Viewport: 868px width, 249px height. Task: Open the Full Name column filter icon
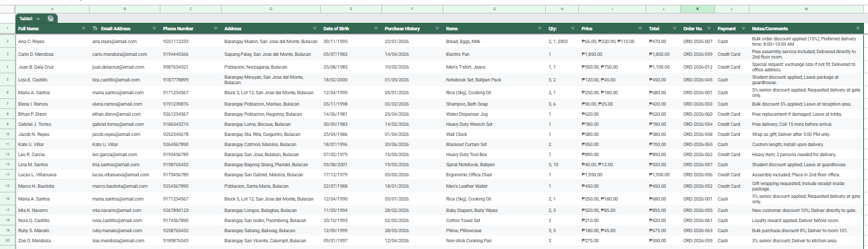84,29
